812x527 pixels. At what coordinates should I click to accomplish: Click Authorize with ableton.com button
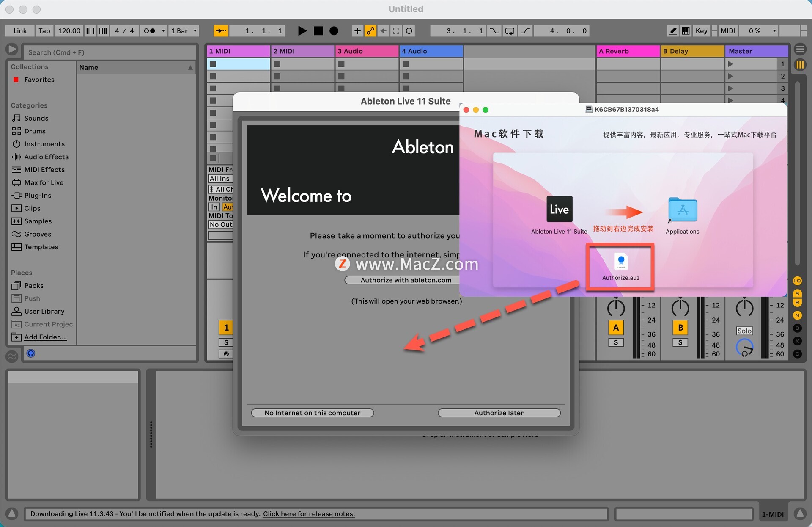coord(405,280)
